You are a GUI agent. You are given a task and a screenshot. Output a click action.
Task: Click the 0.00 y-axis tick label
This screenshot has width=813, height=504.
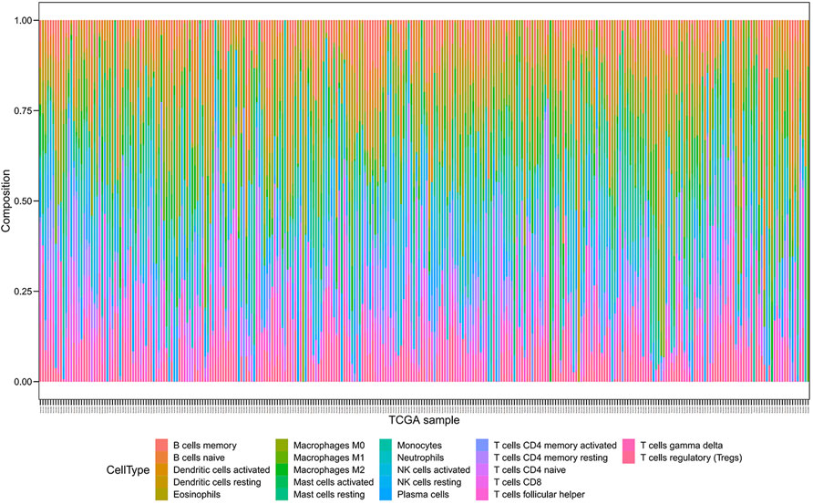click(25, 382)
